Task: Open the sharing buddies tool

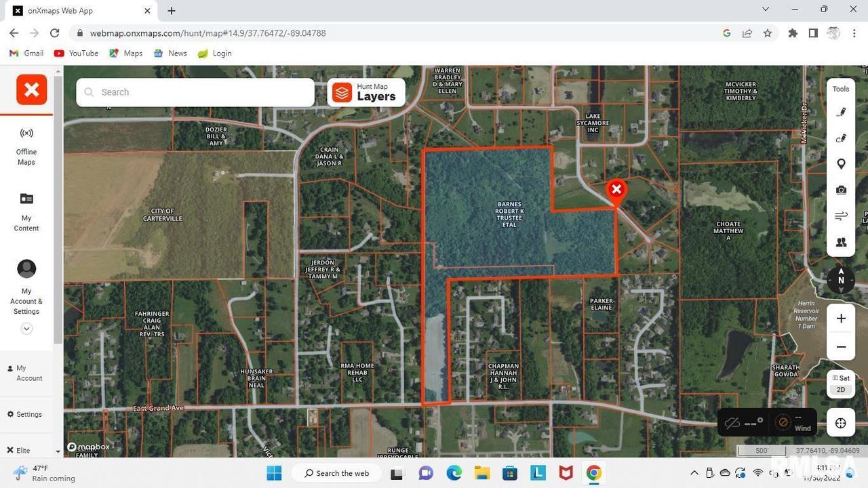Action: [x=841, y=242]
